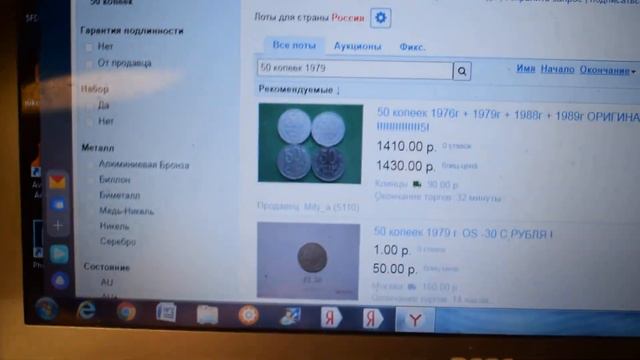Select the 'Все лоты' tab
This screenshot has width=640, height=360.
(294, 45)
